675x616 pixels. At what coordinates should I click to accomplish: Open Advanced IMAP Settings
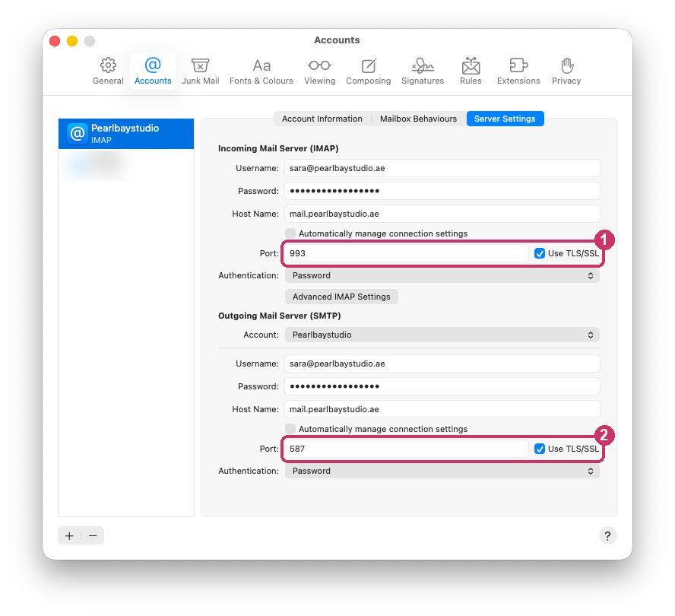pos(341,297)
